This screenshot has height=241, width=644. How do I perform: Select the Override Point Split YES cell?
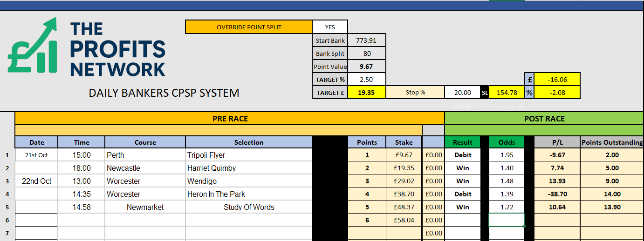(x=330, y=27)
